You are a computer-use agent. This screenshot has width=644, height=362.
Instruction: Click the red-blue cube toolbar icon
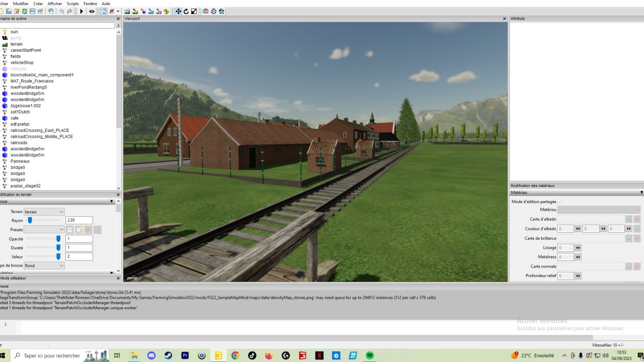coord(205,11)
